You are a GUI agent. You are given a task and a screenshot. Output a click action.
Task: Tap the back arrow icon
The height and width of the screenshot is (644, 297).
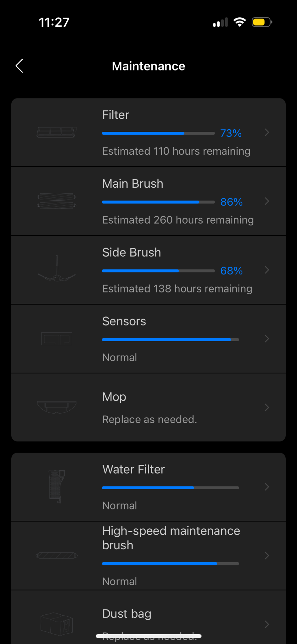coord(20,66)
